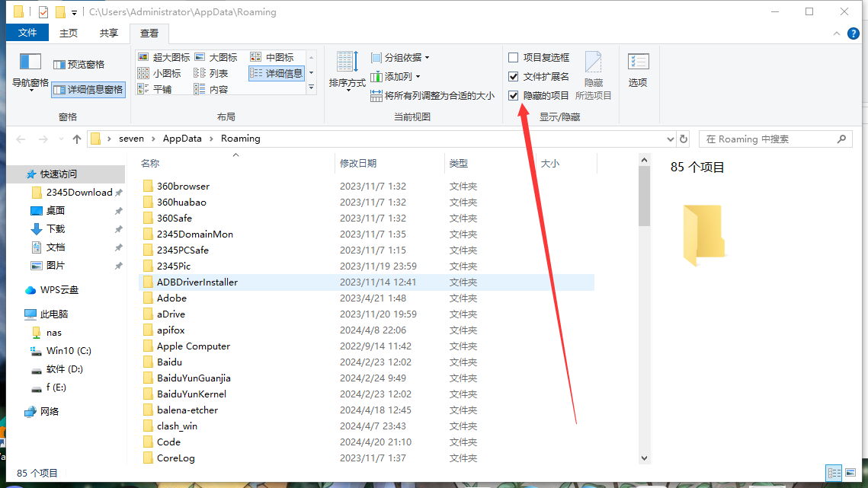
Task: Go up one folder level
Action: point(77,139)
